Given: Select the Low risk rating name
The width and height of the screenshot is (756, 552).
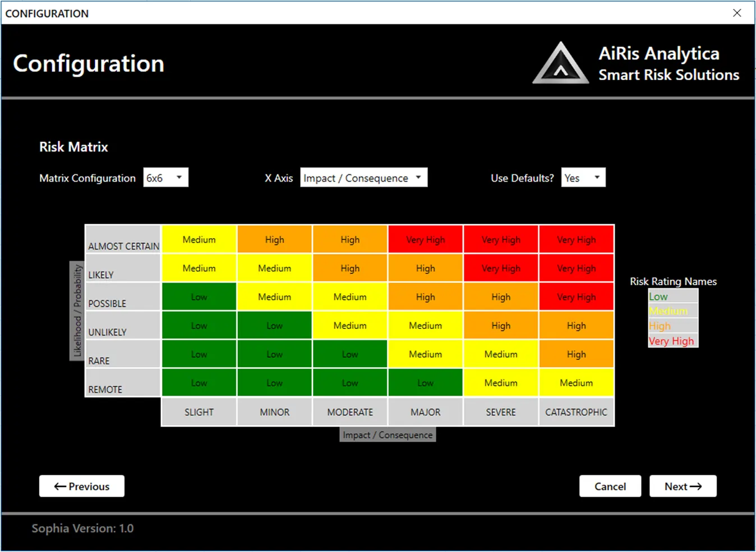Looking at the screenshot, I should tap(673, 296).
